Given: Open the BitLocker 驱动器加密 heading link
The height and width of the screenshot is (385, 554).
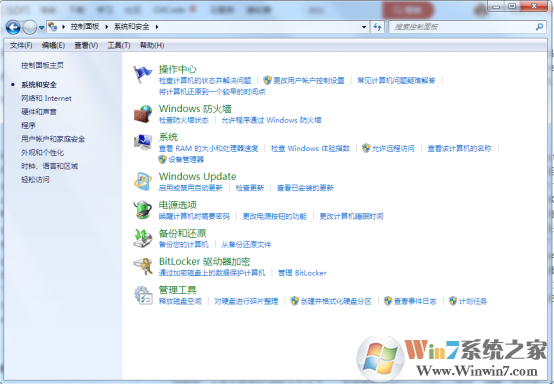Looking at the screenshot, I should click(205, 262).
